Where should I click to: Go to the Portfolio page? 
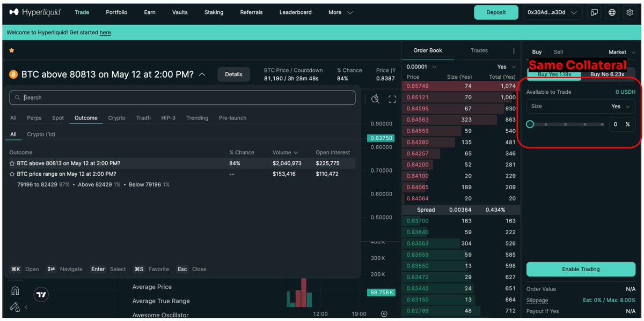(x=118, y=12)
